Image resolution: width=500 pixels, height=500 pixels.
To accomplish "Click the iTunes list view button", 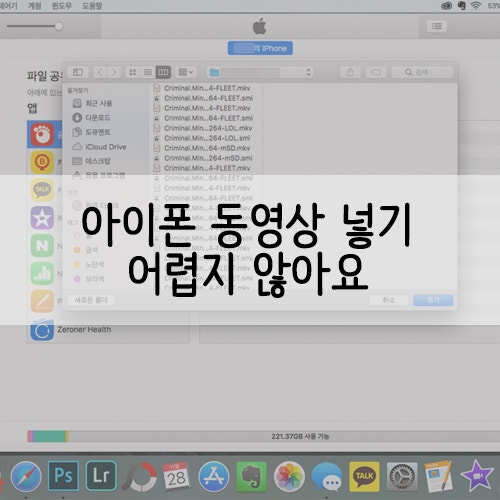I will pos(437,26).
